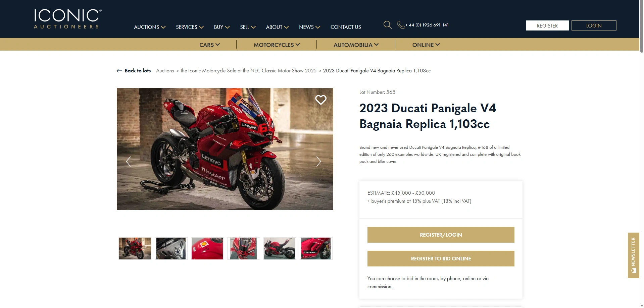Image resolution: width=644 pixels, height=308 pixels.
Task: Select the front view bike thumbnail
Action: (243, 248)
